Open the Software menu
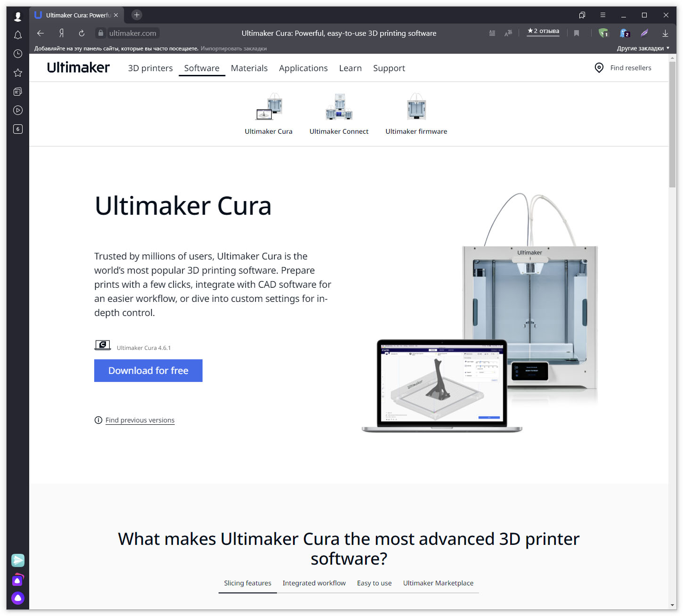 202,68
